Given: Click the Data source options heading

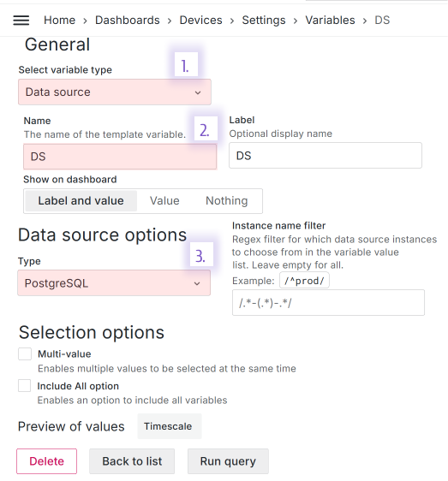Looking at the screenshot, I should pyautogui.click(x=102, y=235).
